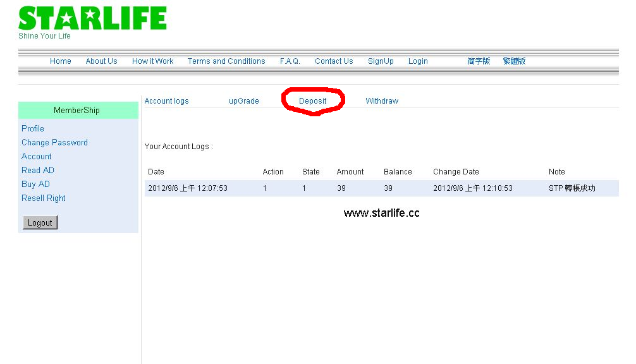This screenshot has width=636, height=364.
Task: Click the Amount column header
Action: [350, 172]
